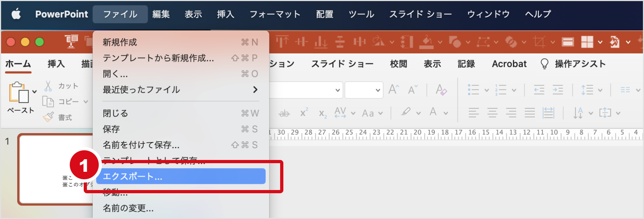The height and width of the screenshot is (219, 644).
Task: Toggle subscript formatting
Action: click(x=323, y=114)
